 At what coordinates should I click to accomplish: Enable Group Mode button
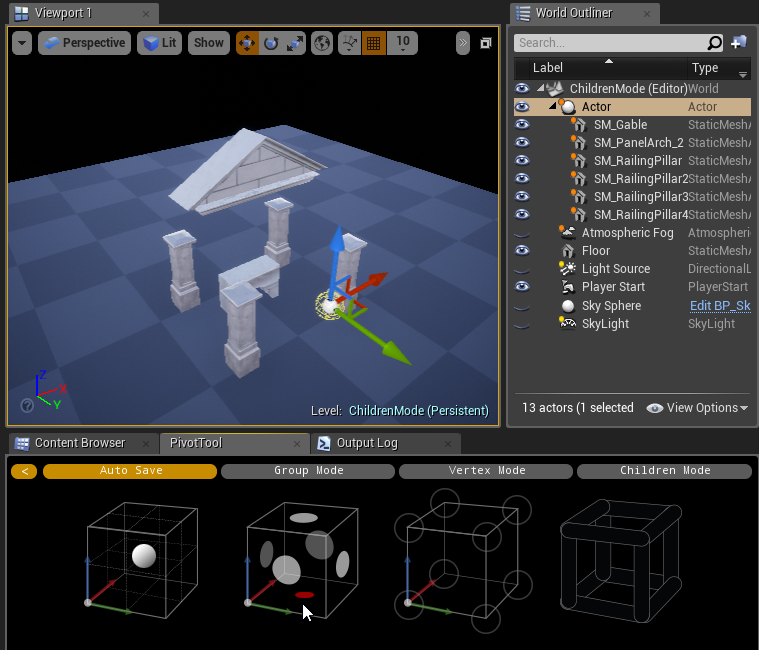coord(308,471)
